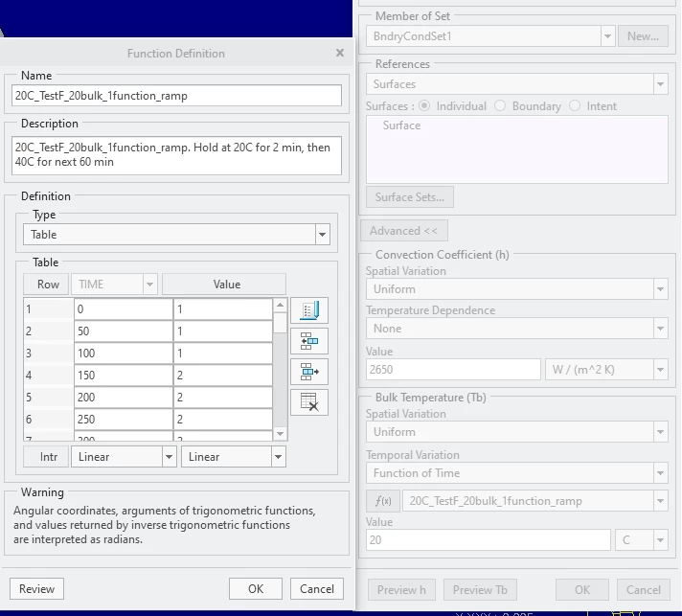Click the insert table row icon
This screenshot has height=616, width=682.
click(x=309, y=341)
